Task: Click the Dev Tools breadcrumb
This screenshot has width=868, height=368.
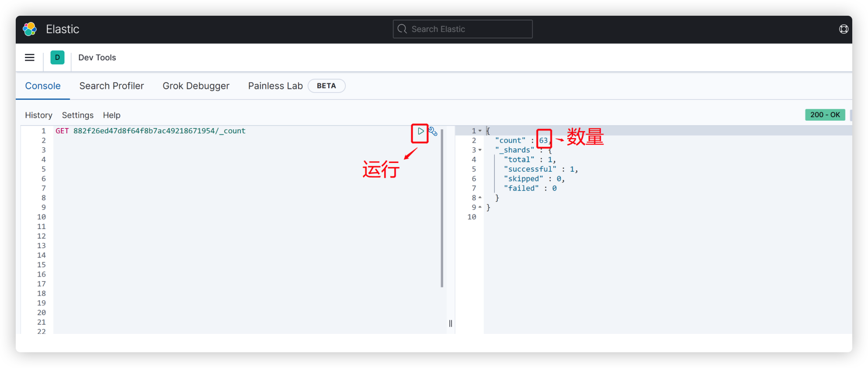Action: pos(97,58)
